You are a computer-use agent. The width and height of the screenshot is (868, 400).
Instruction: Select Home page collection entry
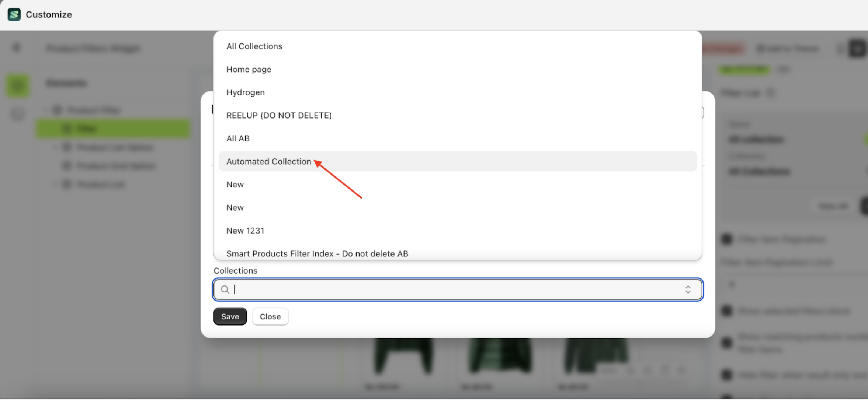coord(249,69)
